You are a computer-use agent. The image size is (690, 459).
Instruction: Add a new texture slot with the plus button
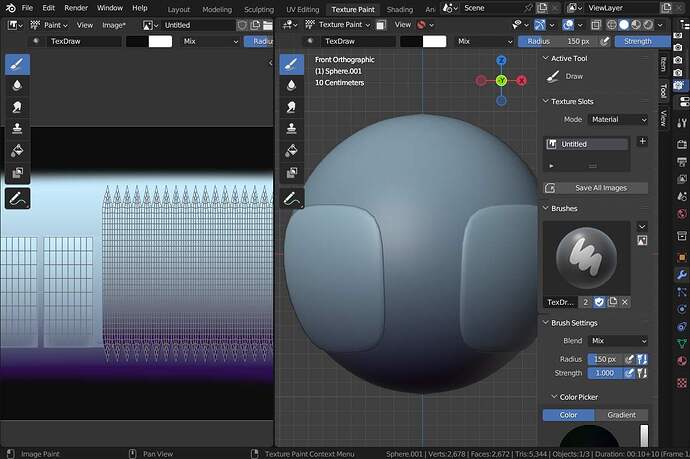(x=642, y=141)
